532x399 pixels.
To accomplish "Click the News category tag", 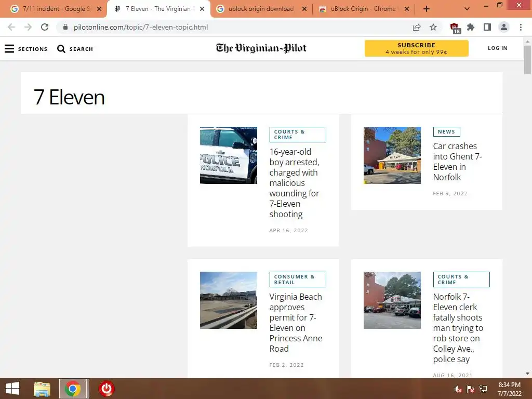I will (446, 131).
